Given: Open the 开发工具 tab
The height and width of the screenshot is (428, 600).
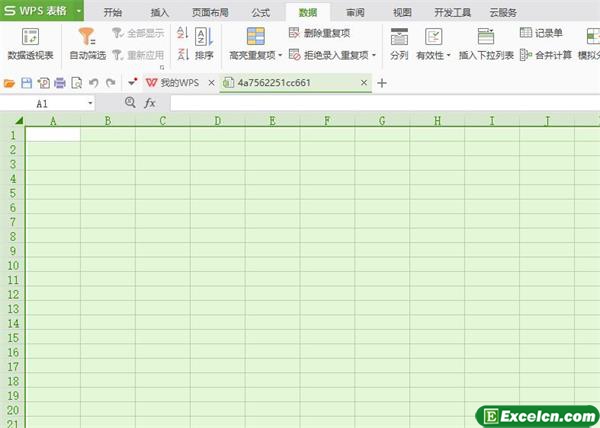Looking at the screenshot, I should click(x=452, y=13).
